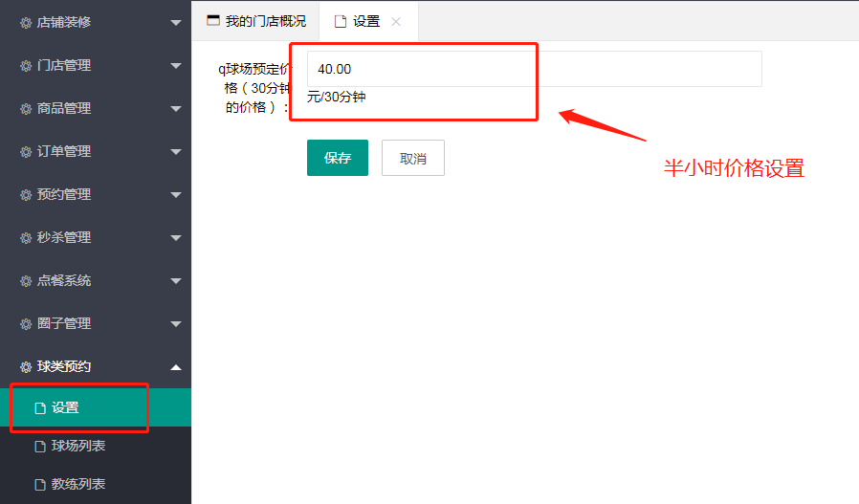Click the gear icon beside 点餐系统
Screen dimensions: 859x504
(26, 281)
